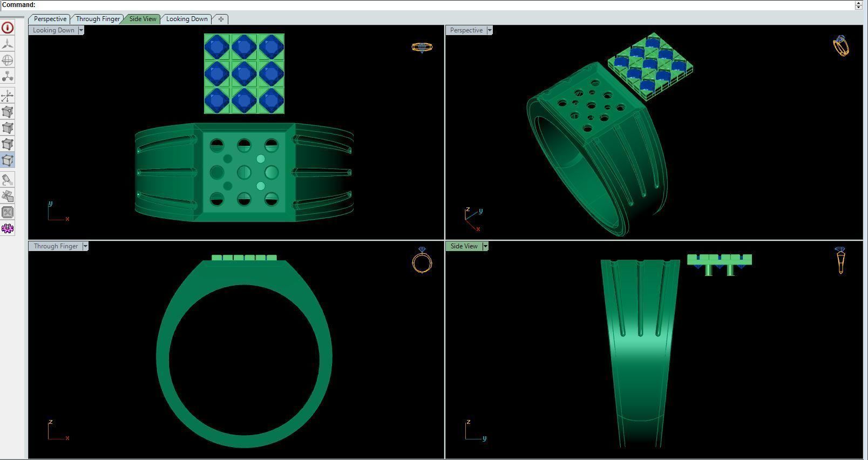Switch to the Through Finger tab
Screen dimensions: 868x460
point(98,19)
